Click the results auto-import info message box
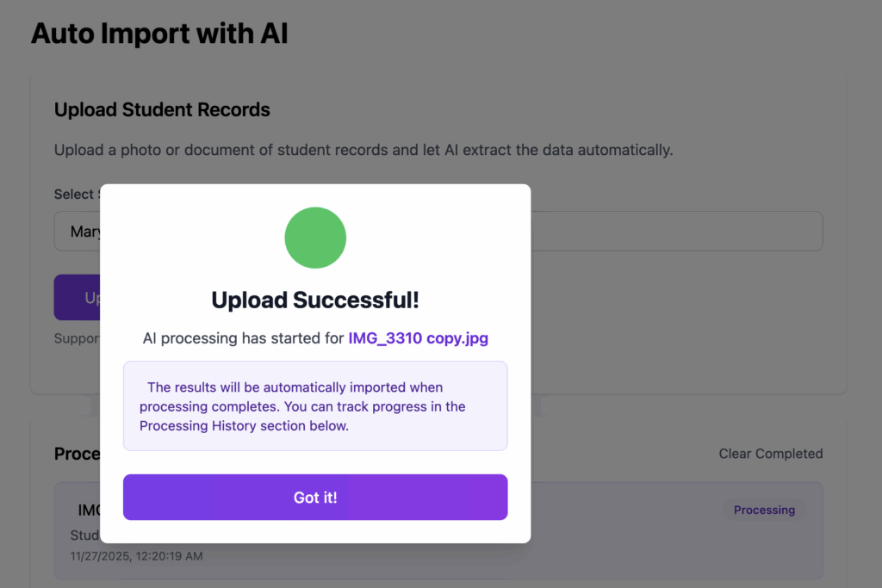This screenshot has width=882, height=588. point(315,405)
